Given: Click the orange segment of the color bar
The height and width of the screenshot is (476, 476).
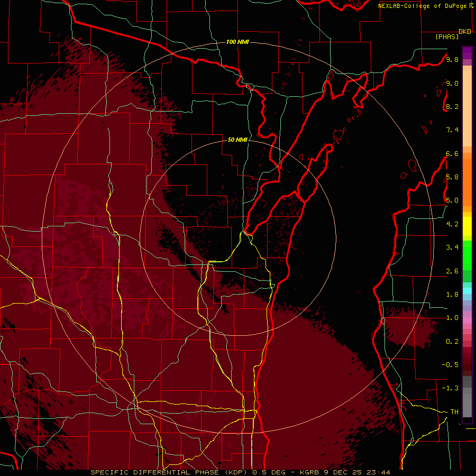Looking at the screenshot, I should click(x=467, y=182).
